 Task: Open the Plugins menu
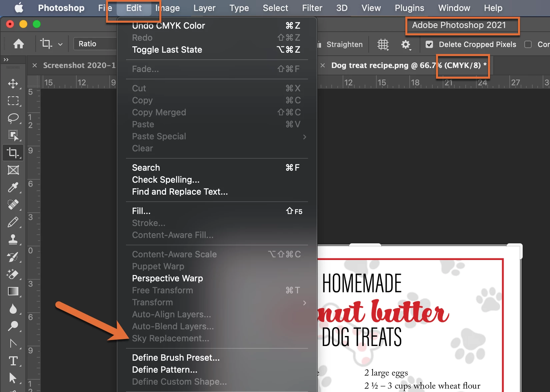[409, 8]
